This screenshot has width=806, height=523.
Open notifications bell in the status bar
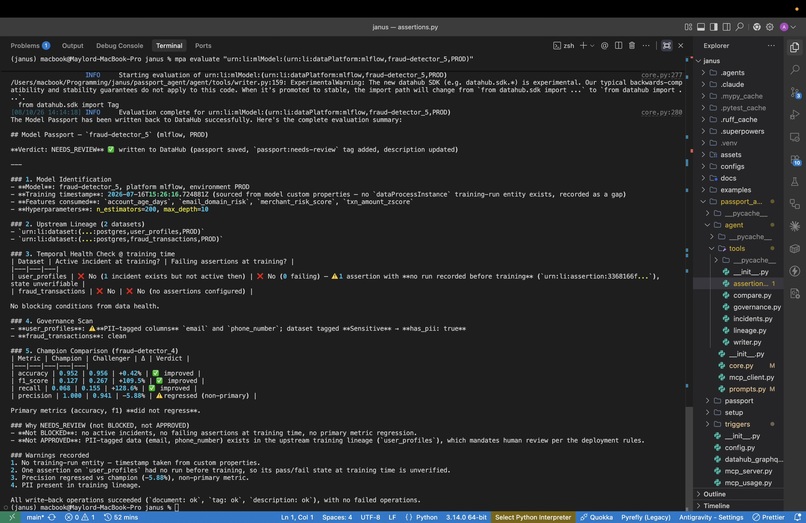click(x=797, y=517)
